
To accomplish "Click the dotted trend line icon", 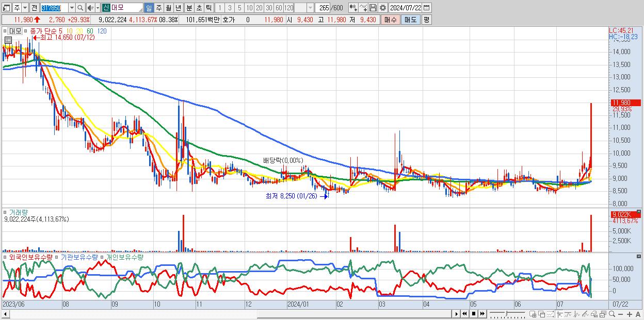I will [x=550, y=314].
